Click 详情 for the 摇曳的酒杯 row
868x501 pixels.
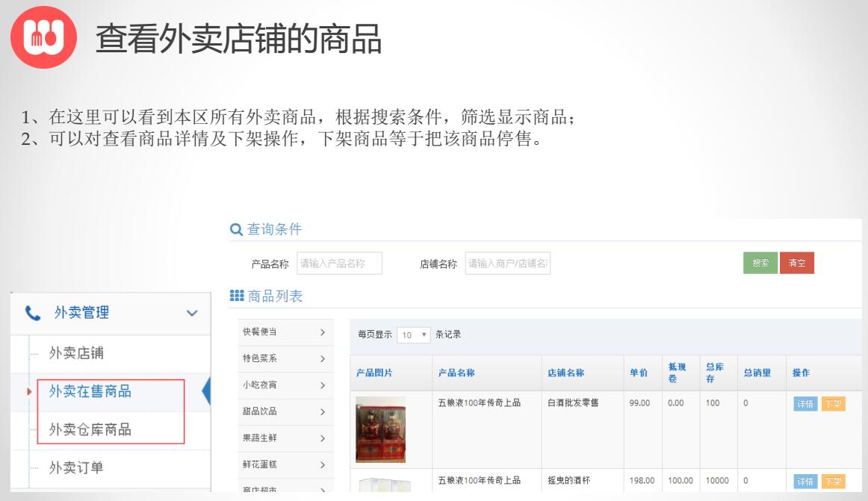(805, 482)
